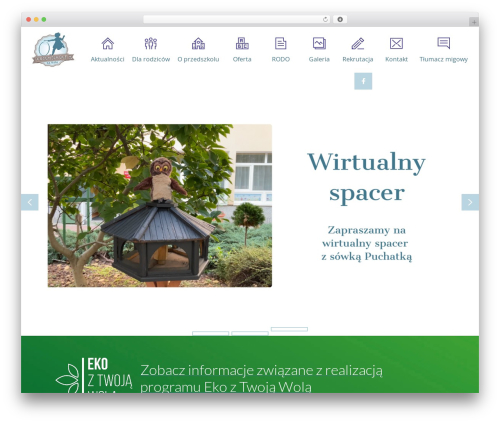Click the Wirtualny spacer heading
The height and width of the screenshot is (423, 500).
click(366, 177)
